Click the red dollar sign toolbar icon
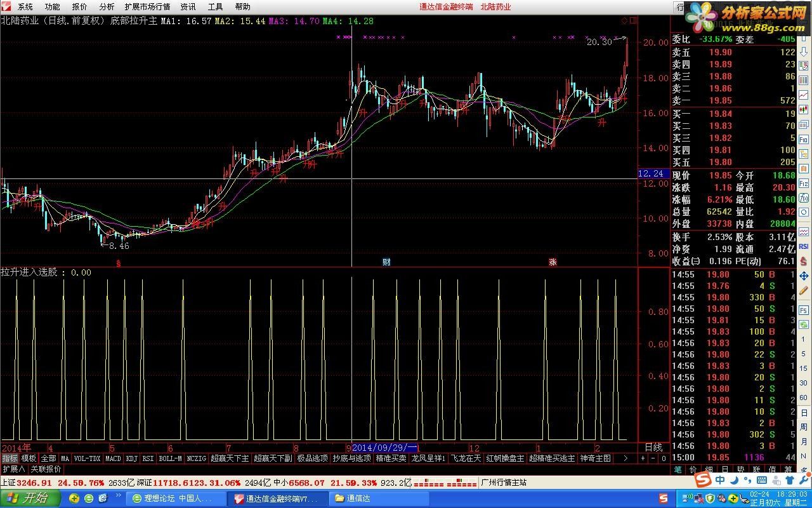 pos(804,261)
